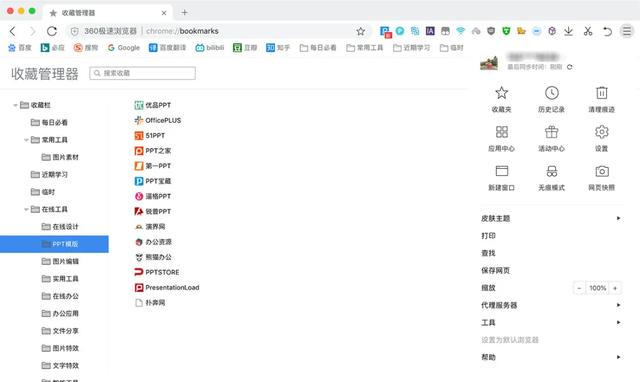Click the green shield extension icon
This screenshot has width=640, height=382.
[506, 31]
